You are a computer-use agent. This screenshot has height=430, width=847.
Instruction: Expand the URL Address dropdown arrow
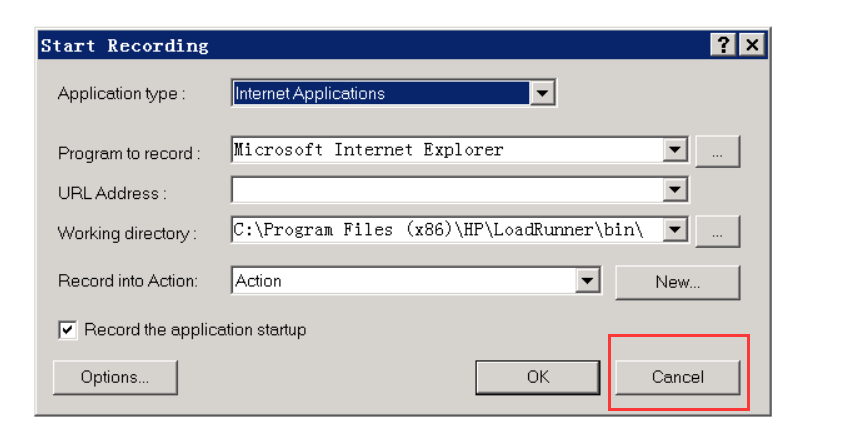[676, 190]
